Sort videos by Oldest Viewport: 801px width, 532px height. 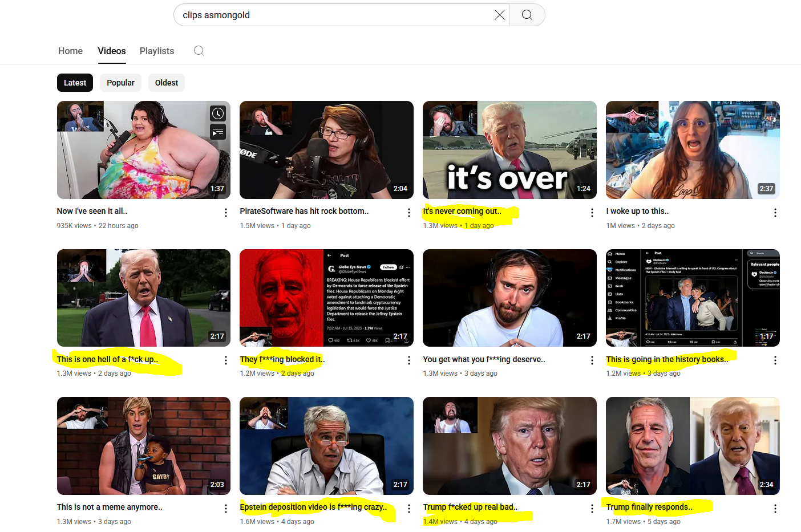point(167,83)
